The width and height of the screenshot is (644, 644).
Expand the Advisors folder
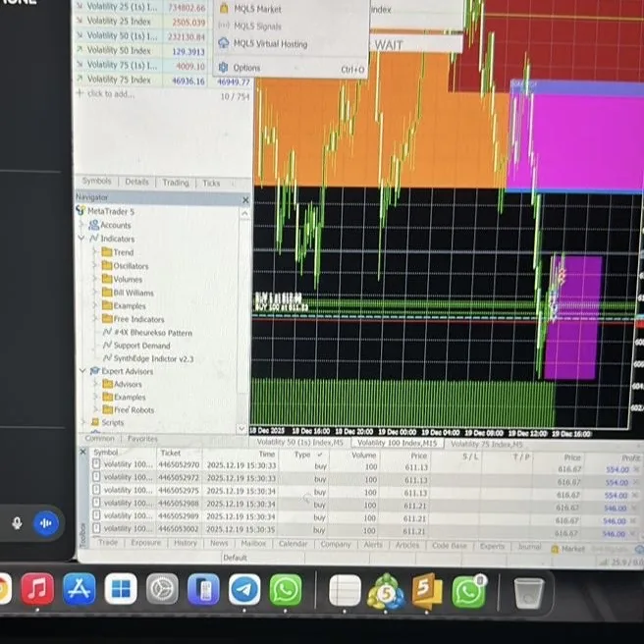coord(95,384)
